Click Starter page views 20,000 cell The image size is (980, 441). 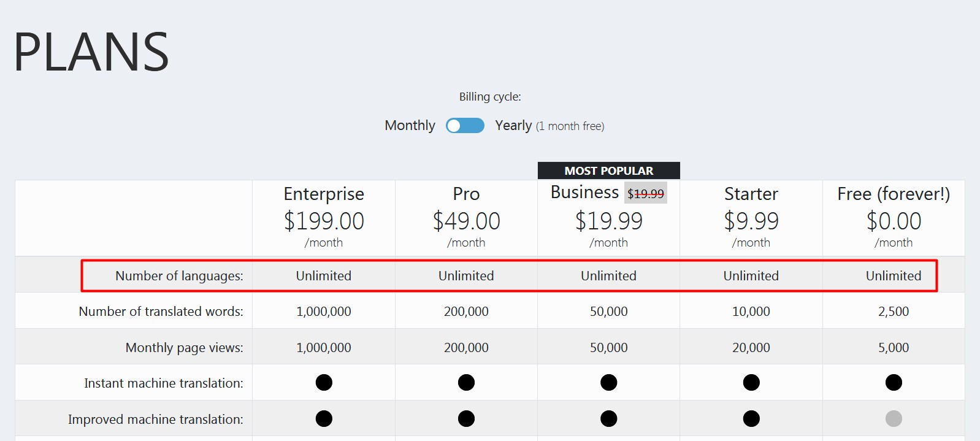pos(751,348)
